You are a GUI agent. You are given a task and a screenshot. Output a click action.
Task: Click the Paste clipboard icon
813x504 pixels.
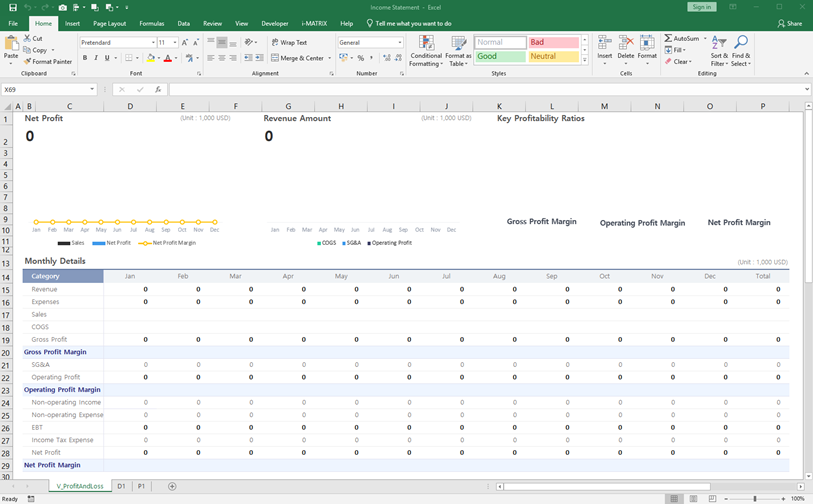(11, 44)
